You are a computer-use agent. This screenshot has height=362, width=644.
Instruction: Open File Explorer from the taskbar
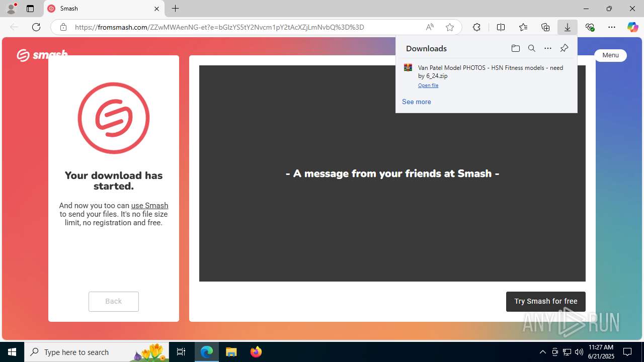pyautogui.click(x=231, y=352)
